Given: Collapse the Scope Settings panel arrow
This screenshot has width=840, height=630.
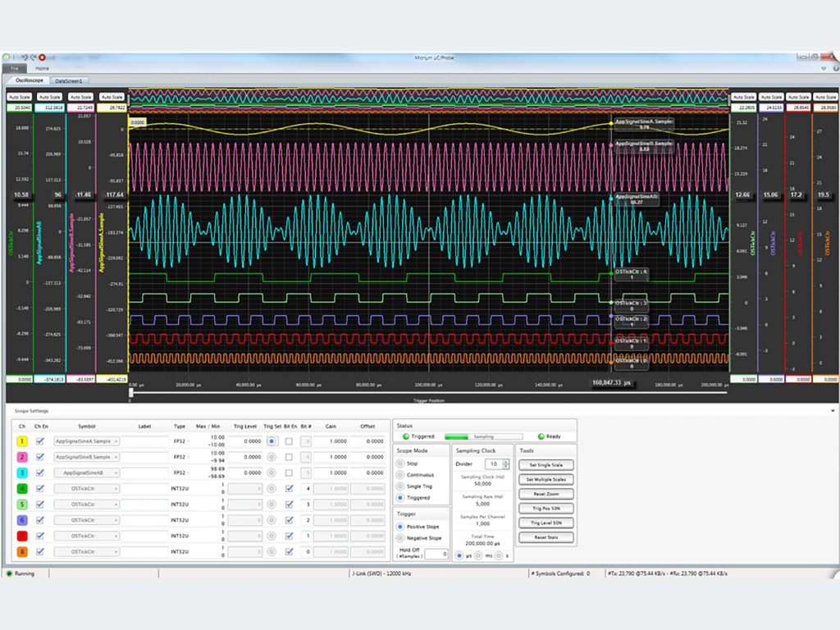Looking at the screenshot, I should point(833,411).
